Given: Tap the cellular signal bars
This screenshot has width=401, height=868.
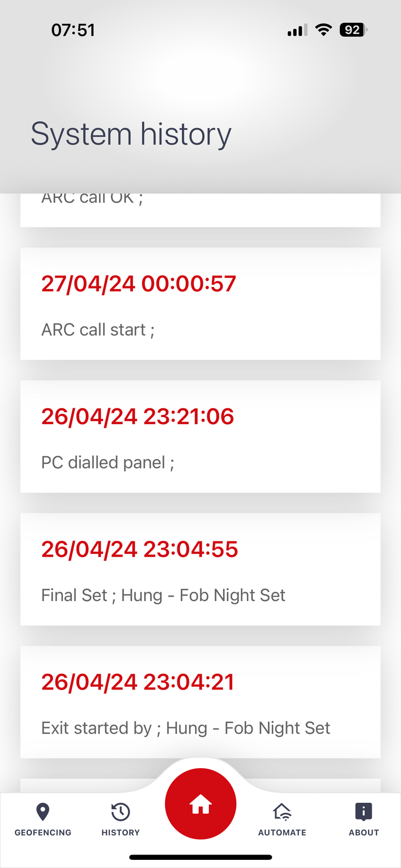Looking at the screenshot, I should [297, 30].
